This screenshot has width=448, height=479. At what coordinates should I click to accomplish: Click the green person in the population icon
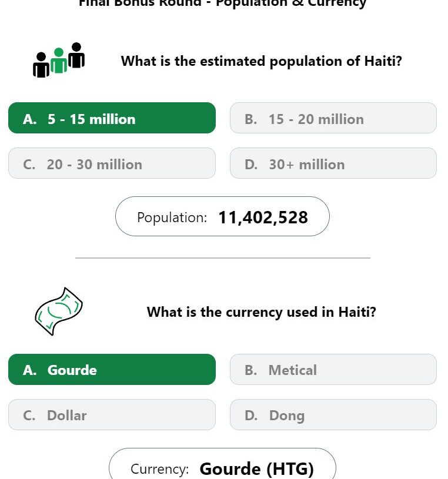[x=58, y=61]
